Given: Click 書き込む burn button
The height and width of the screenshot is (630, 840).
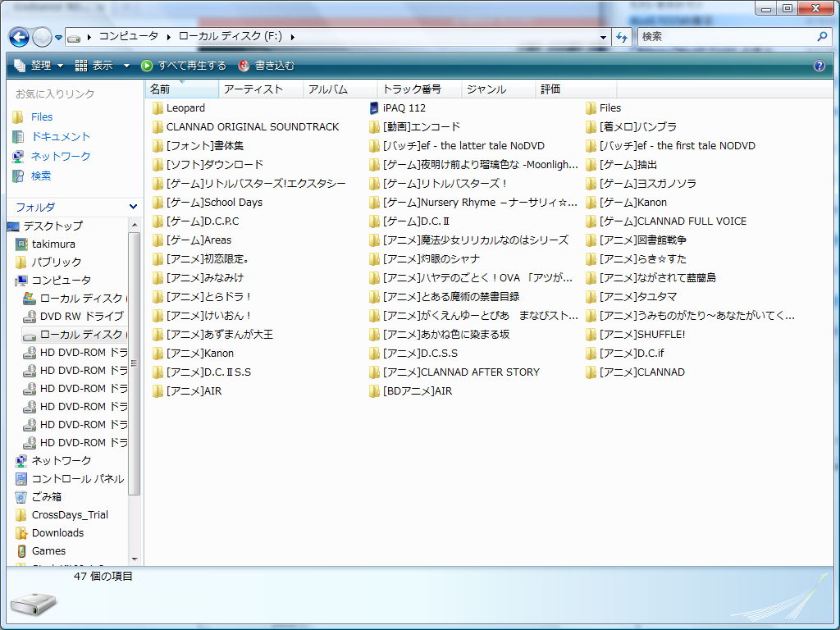Looking at the screenshot, I should (267, 66).
